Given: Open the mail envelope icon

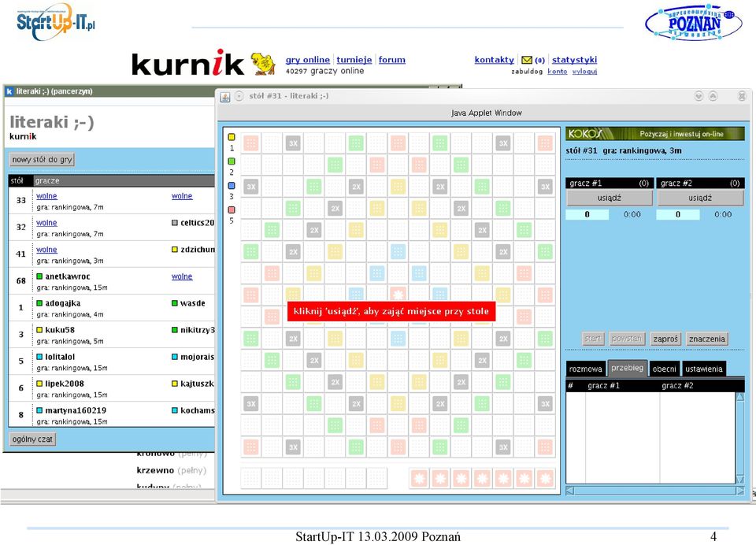Looking at the screenshot, I should coord(527,61).
